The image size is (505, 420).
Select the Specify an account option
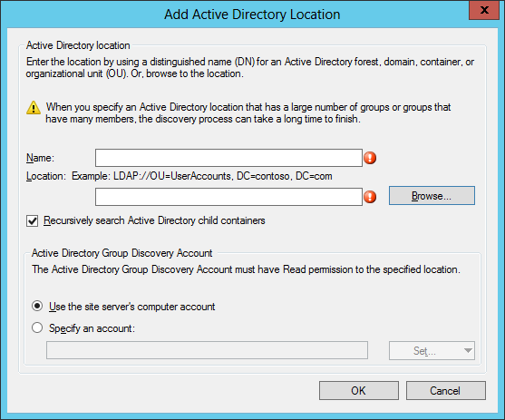coord(37,327)
